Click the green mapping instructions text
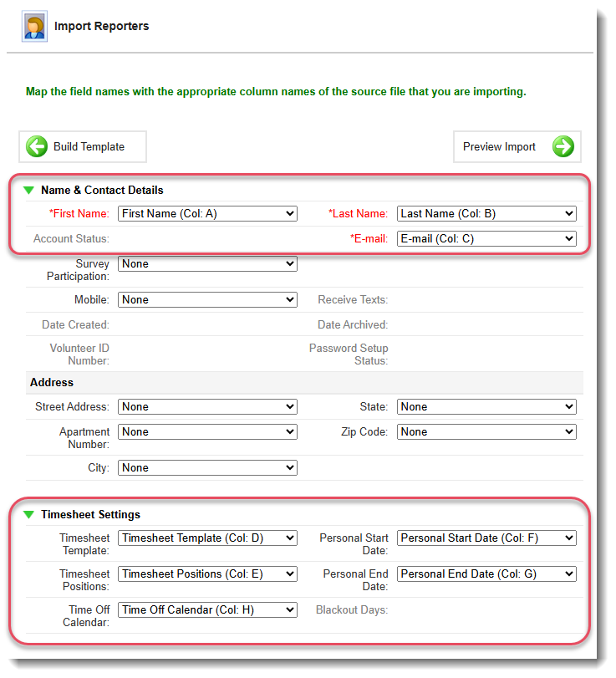The image size is (616, 678). pos(276,92)
